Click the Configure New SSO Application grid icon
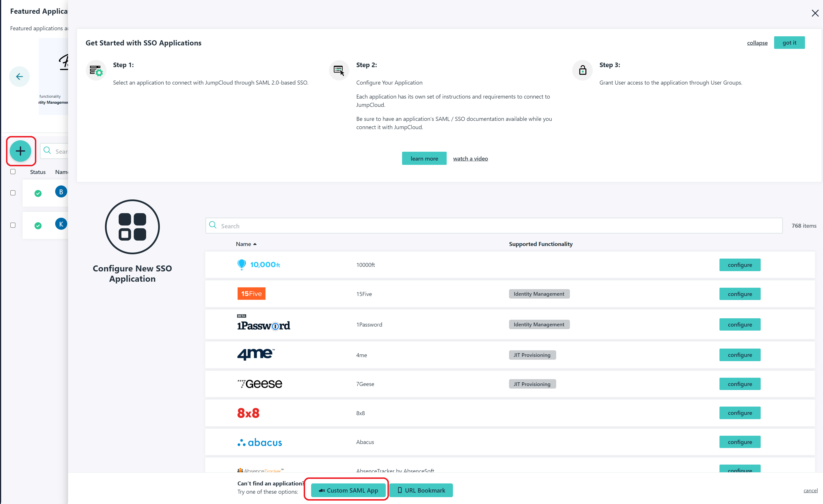This screenshot has width=823, height=504. [132, 227]
